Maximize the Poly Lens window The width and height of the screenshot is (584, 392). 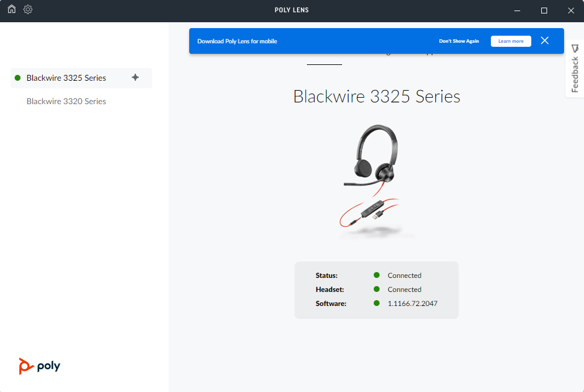point(544,11)
